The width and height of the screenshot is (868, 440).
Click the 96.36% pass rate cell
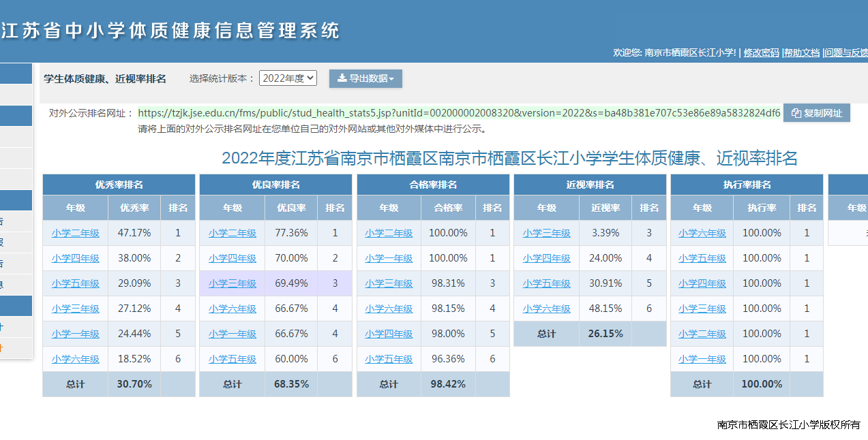(448, 359)
